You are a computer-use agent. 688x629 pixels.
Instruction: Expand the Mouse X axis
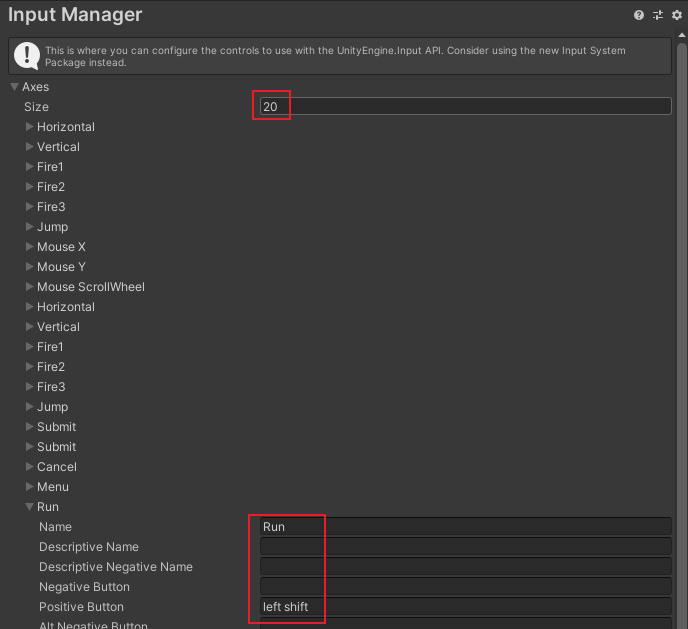(29, 247)
